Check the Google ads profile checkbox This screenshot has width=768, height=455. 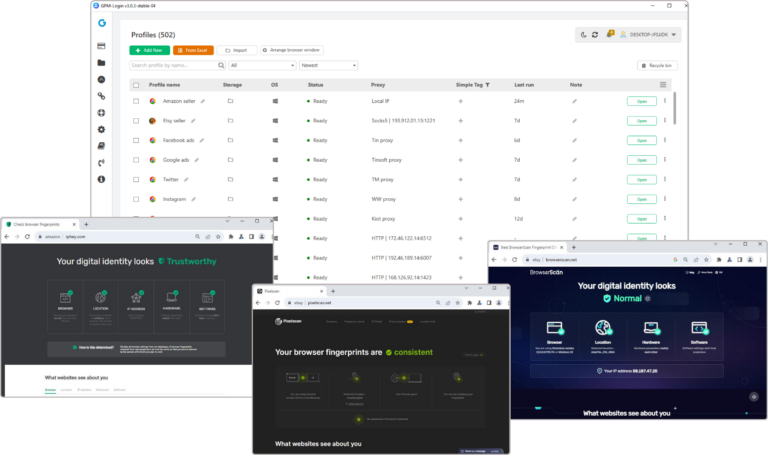tap(136, 160)
